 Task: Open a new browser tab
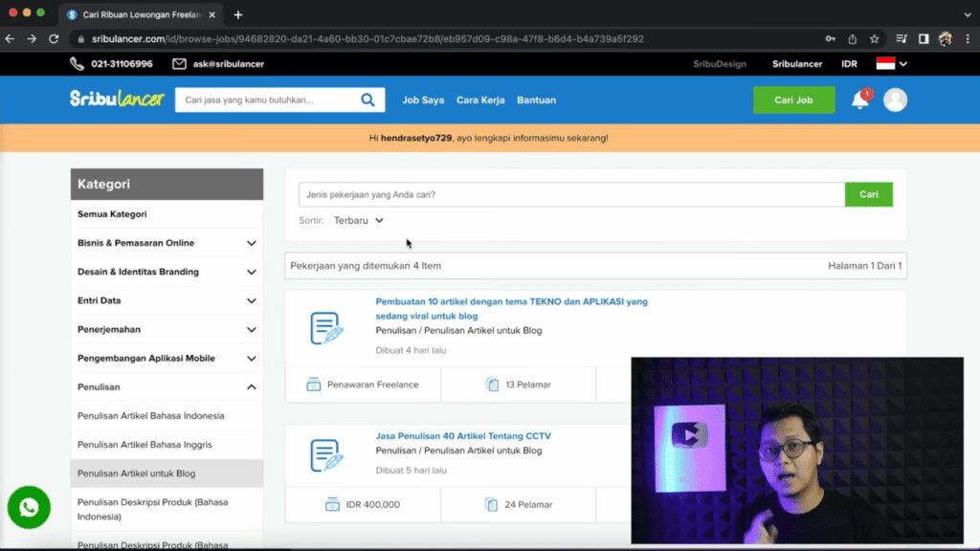tap(238, 14)
